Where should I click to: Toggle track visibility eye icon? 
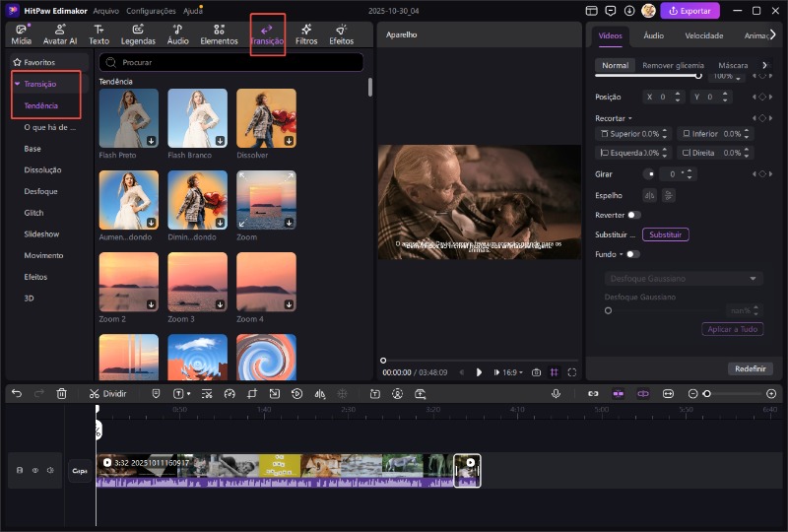(33, 470)
